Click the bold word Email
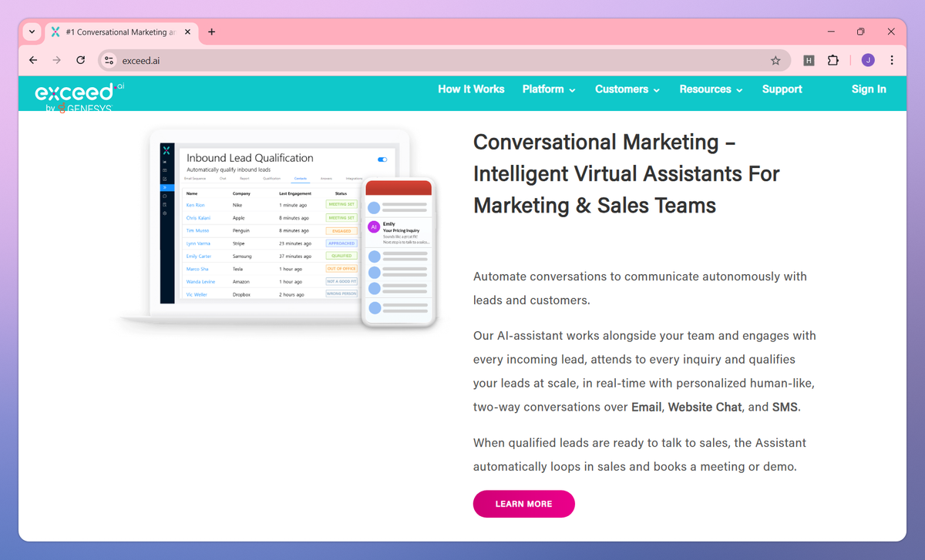Image resolution: width=925 pixels, height=560 pixels. click(x=647, y=407)
